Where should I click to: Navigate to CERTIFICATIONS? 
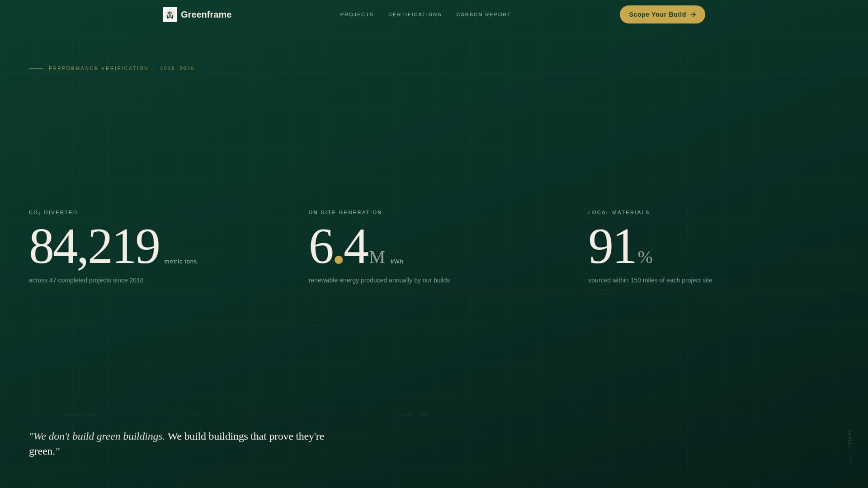(x=415, y=14)
